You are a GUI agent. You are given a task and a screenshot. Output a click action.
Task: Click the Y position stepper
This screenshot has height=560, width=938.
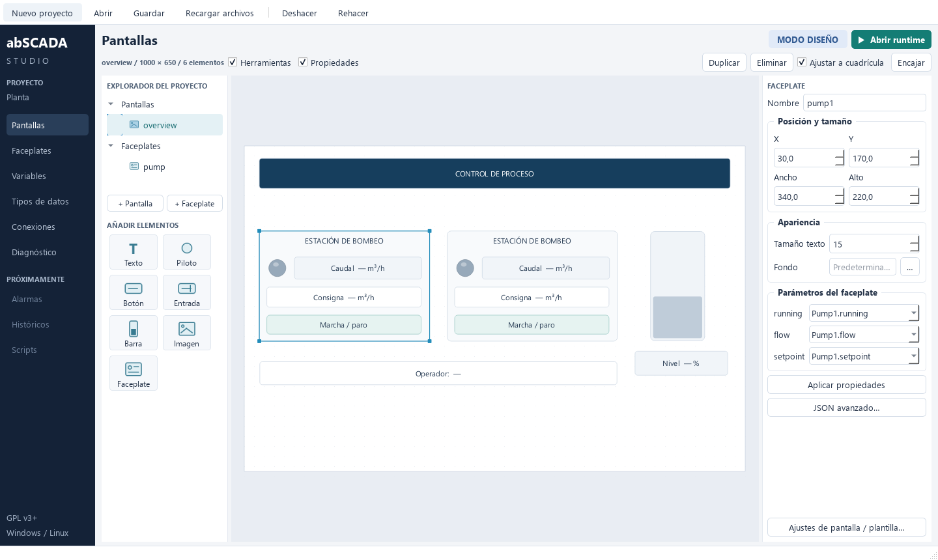(x=915, y=158)
